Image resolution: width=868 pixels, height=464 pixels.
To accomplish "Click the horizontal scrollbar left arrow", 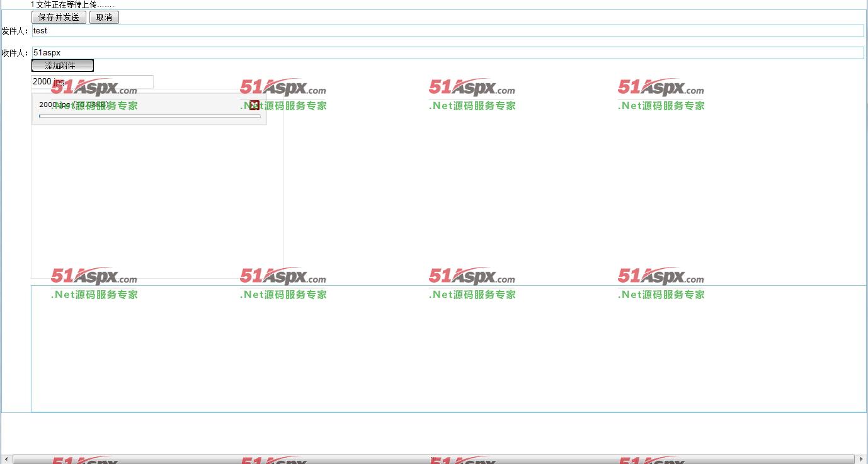I will click(6, 460).
